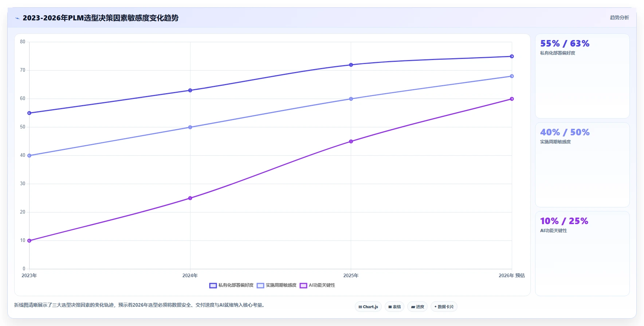Click the footnote text starting with 折线图清晰展示了
644x326 pixels.
[x=140, y=305]
